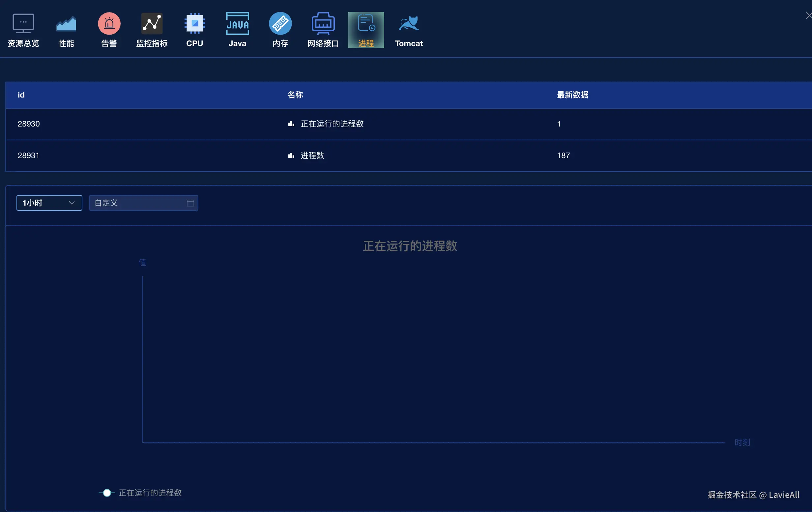This screenshot has width=812, height=512.
Task: Select the highlighted 进程 process tab
Action: (x=366, y=30)
